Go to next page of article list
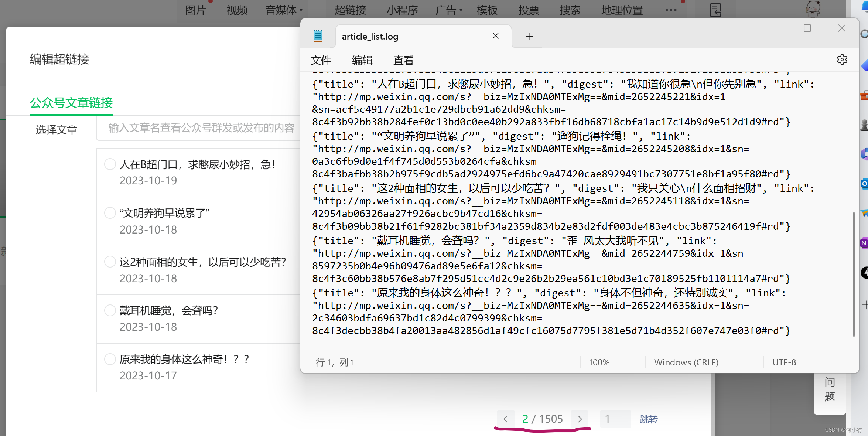The width and height of the screenshot is (868, 436). click(x=580, y=419)
